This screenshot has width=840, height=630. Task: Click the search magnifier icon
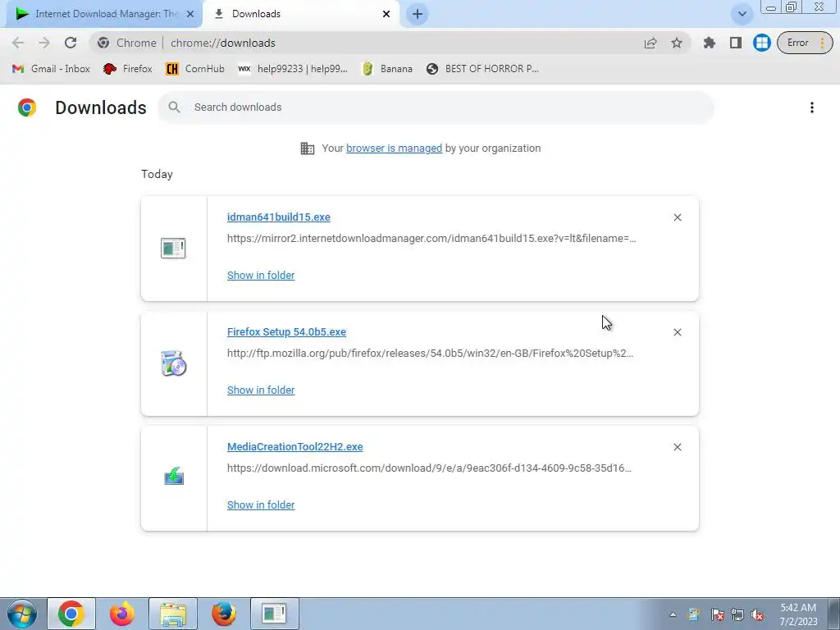coord(174,107)
